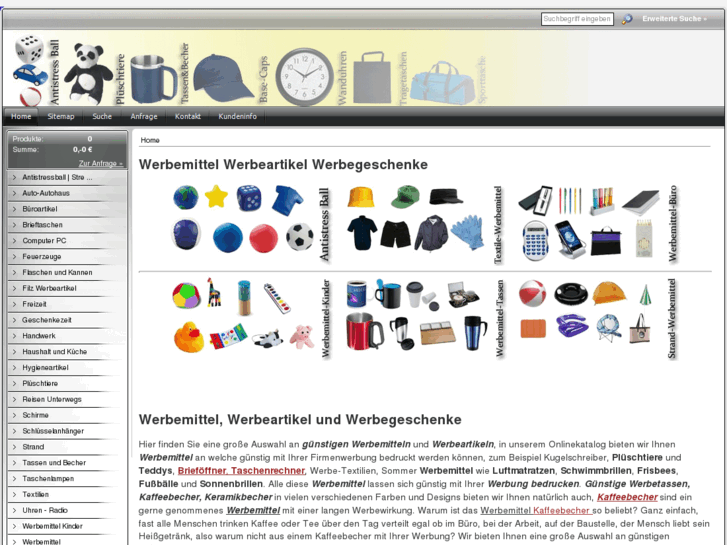727x545 pixels.
Task: Click the blue baseball cap banner image
Action: (223, 77)
